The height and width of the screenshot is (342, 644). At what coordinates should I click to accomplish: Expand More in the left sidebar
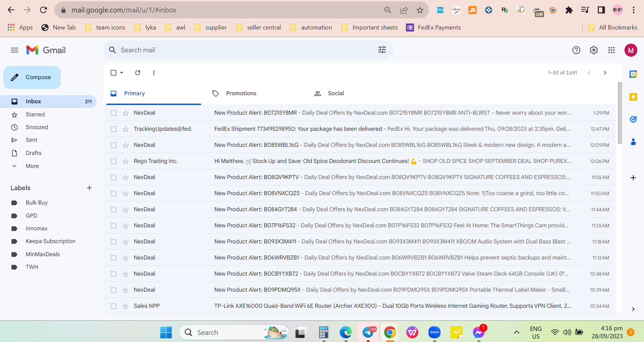tap(32, 166)
